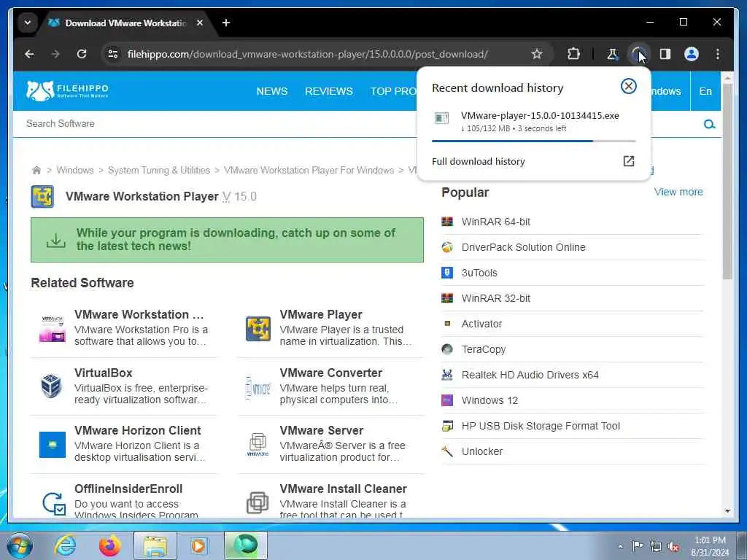Open Unlocker in Popular list
Image resolution: width=747 pixels, height=560 pixels.
[481, 451]
